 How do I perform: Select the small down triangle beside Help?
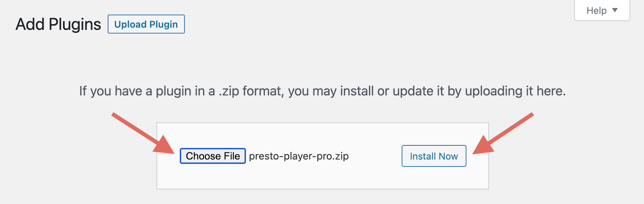(615, 10)
